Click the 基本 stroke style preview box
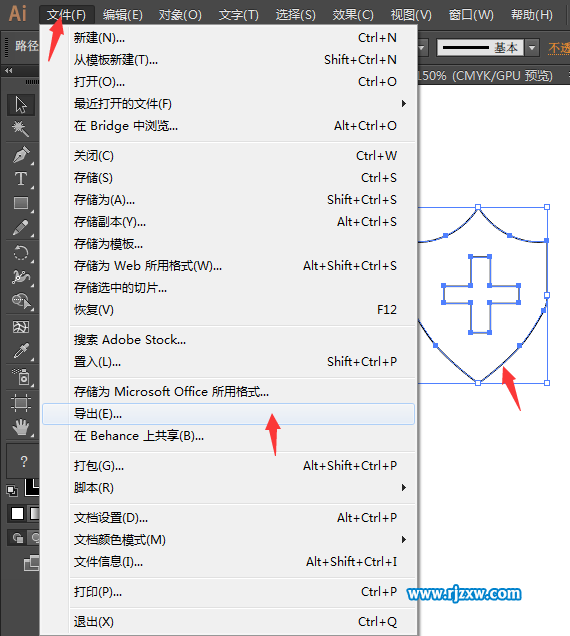 (480, 47)
